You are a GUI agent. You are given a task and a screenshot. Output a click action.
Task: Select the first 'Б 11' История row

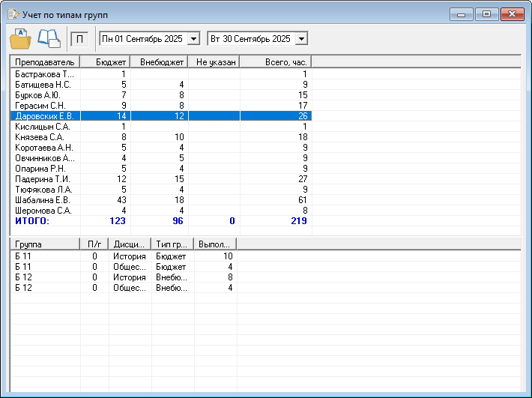click(45, 256)
